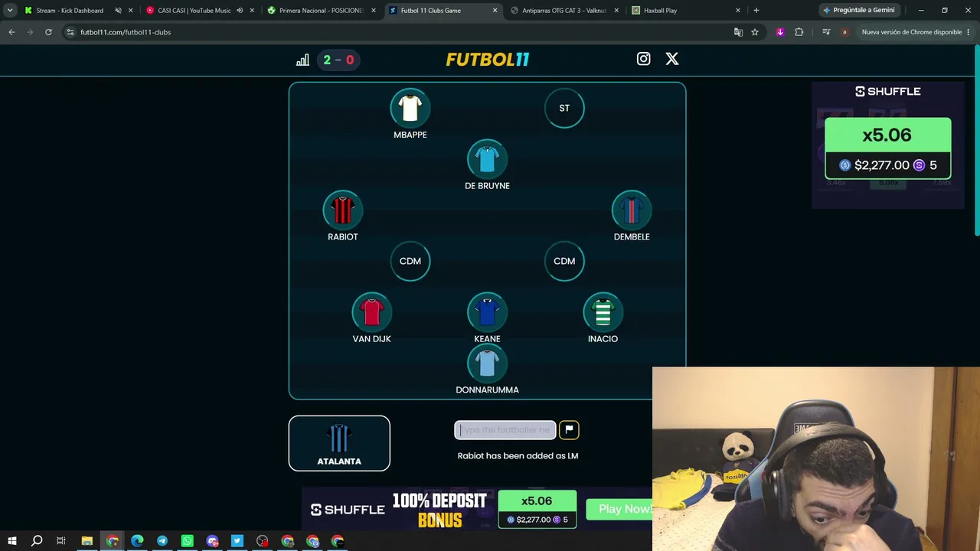
Task: Open the Chrome three-dot menu
Action: 969,32
